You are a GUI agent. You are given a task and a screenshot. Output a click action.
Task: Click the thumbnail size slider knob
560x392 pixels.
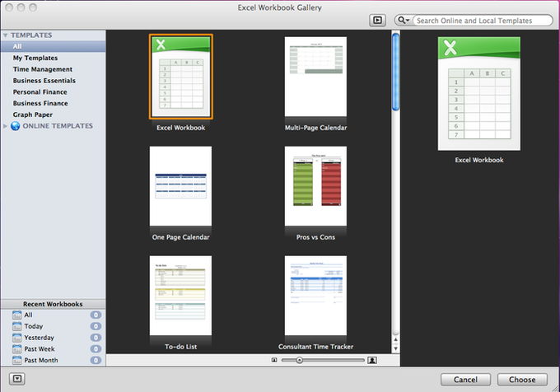click(299, 360)
